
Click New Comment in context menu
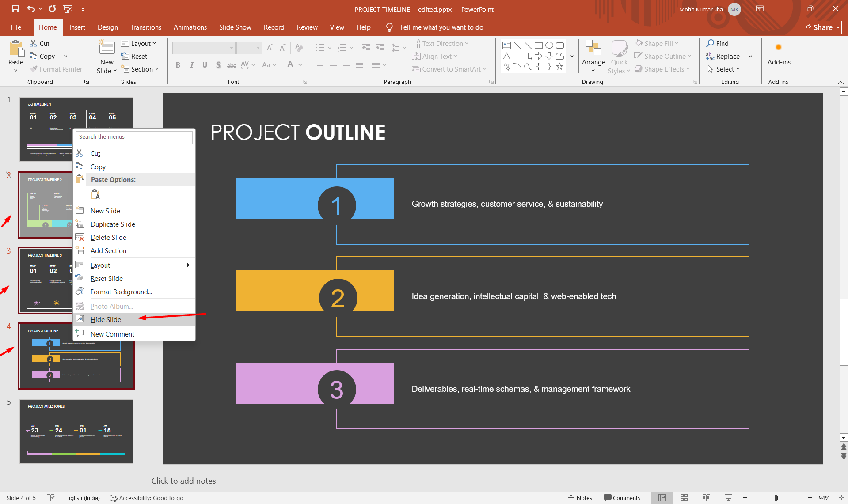(x=134, y=334)
